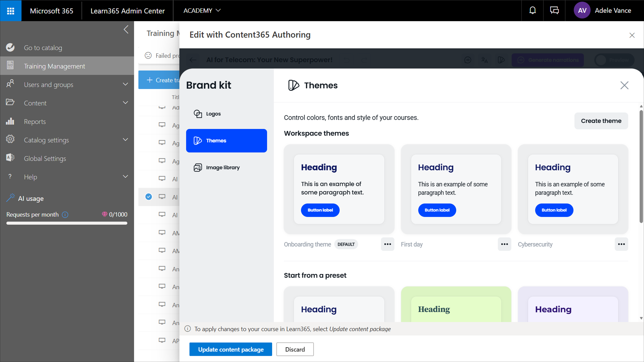Image resolution: width=644 pixels, height=362 pixels.
Task: Open the feedback chat icon
Action: pos(554,11)
